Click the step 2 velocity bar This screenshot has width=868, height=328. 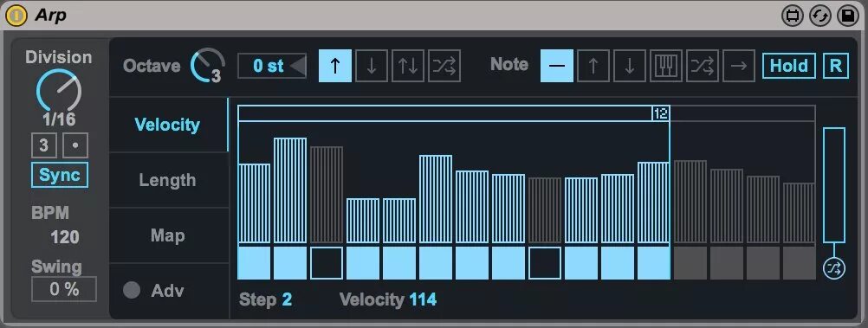[290, 190]
